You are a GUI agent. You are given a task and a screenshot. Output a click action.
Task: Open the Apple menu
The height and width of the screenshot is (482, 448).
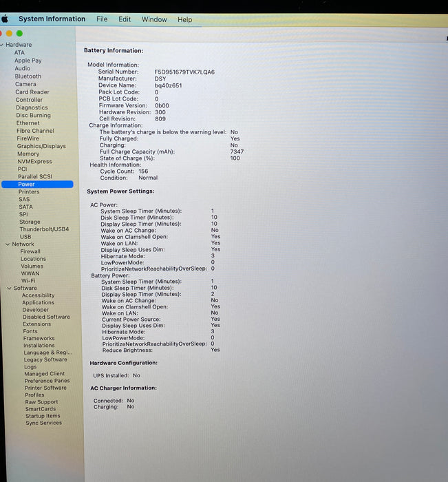point(5,19)
